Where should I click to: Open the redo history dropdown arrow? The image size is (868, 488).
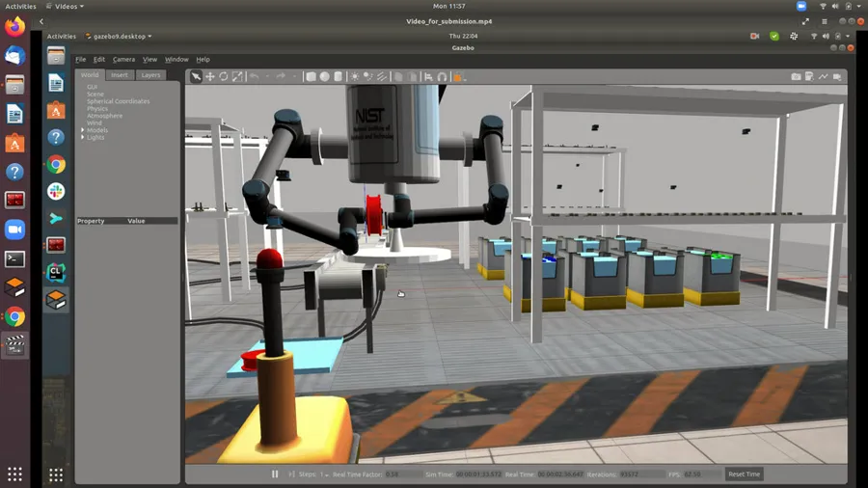[294, 76]
